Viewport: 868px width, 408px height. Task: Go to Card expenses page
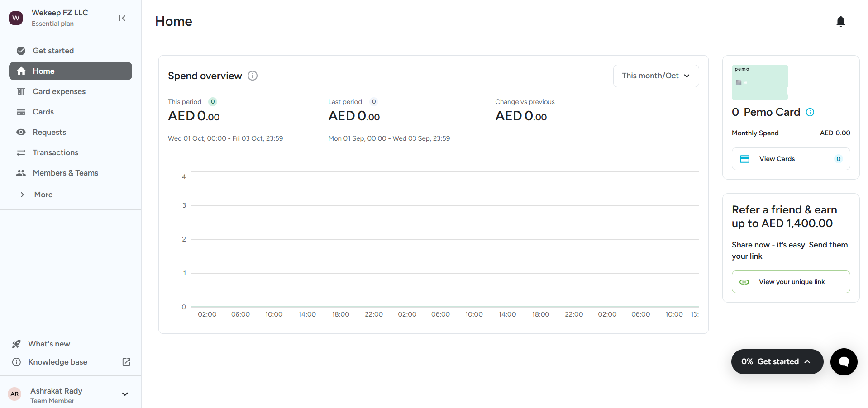(59, 91)
